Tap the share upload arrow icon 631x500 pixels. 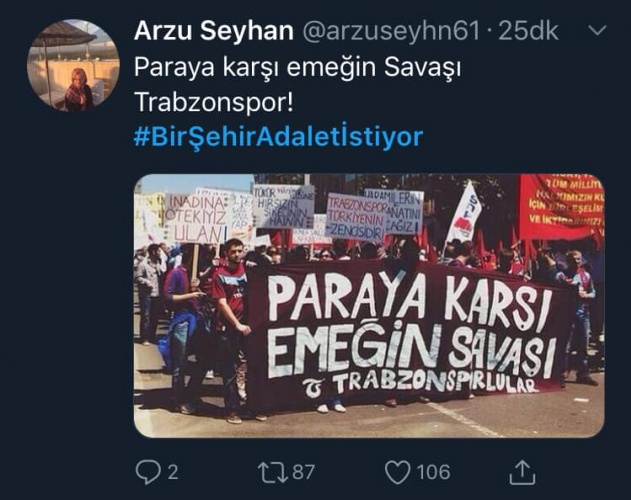click(522, 472)
